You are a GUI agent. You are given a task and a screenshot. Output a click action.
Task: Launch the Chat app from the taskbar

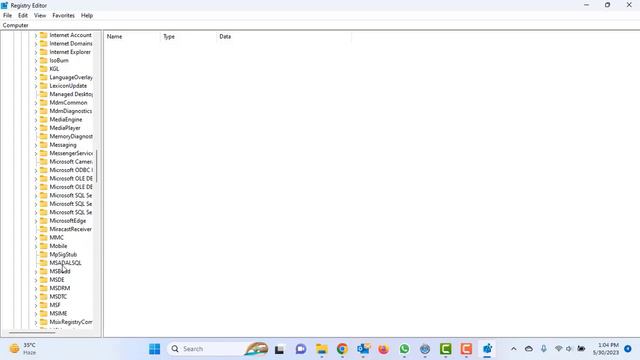[301, 349]
